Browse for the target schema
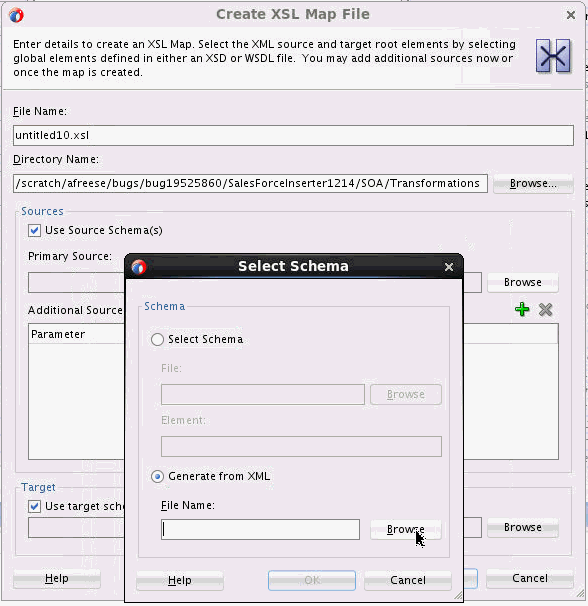This screenshot has height=606, width=588. pos(523,528)
